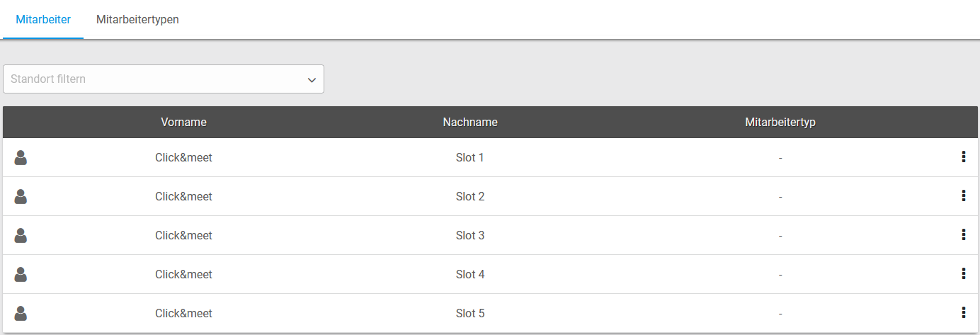Click the Mitarbeitertyp dash in Slot 1 row

click(x=780, y=157)
